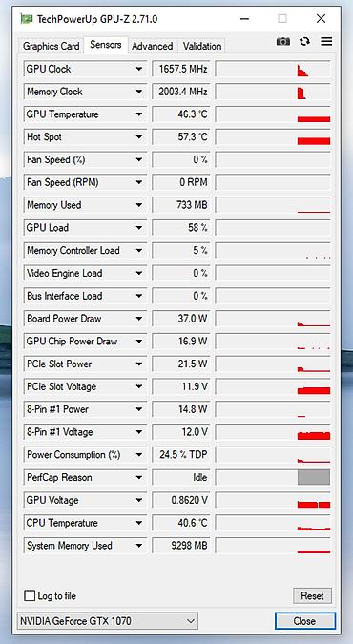Click the GPU-Z title bar app icon
The width and height of the screenshot is (353, 644).
[27, 19]
